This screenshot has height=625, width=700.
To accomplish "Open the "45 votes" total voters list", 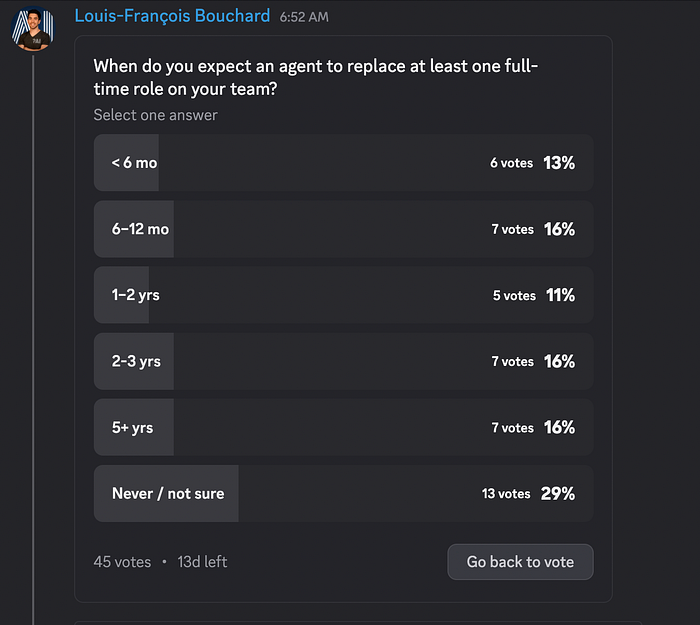I will pos(123,562).
